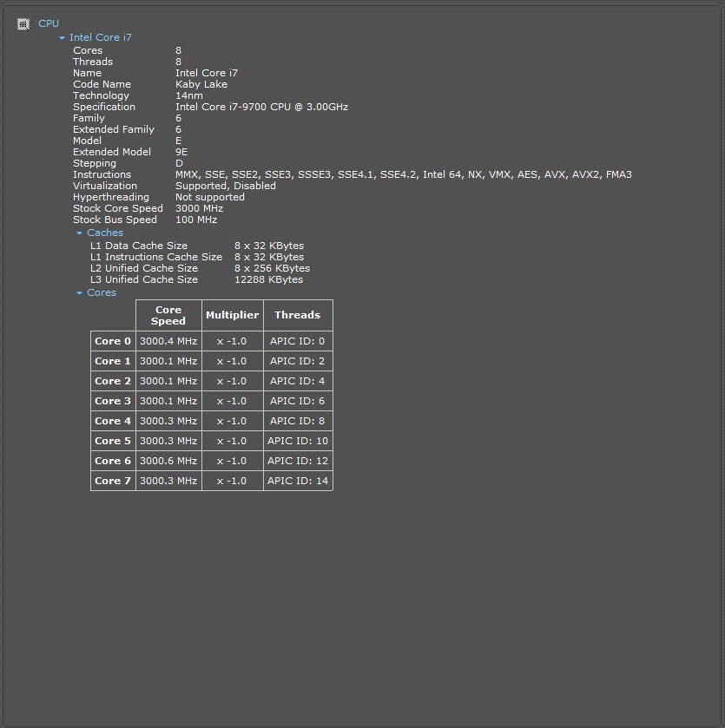725x728 pixels.
Task: Click the APIC ID: 2 cell
Action: point(298,361)
